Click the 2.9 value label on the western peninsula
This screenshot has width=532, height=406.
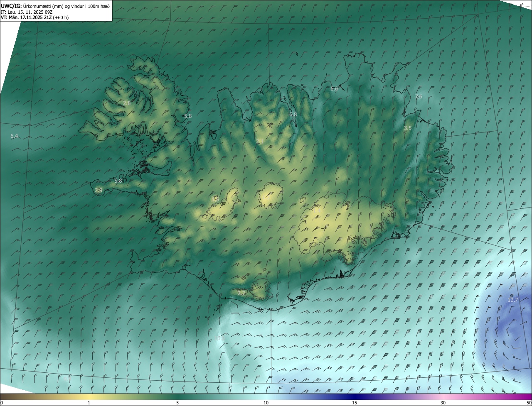click(x=99, y=190)
